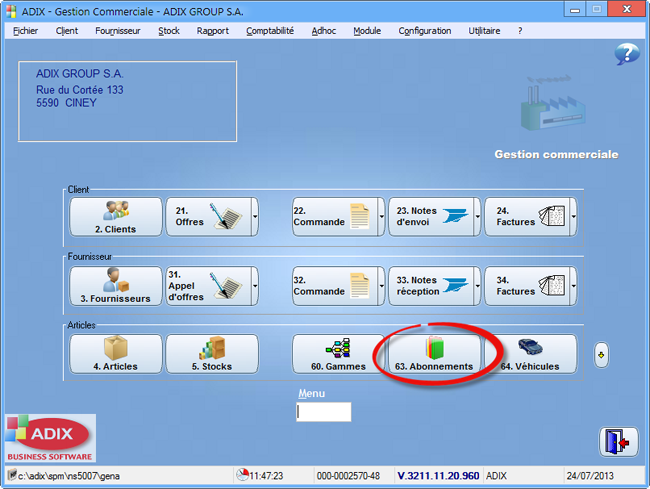Open the Rapport menu
Viewport: 650px width, 489px height.
point(213,31)
